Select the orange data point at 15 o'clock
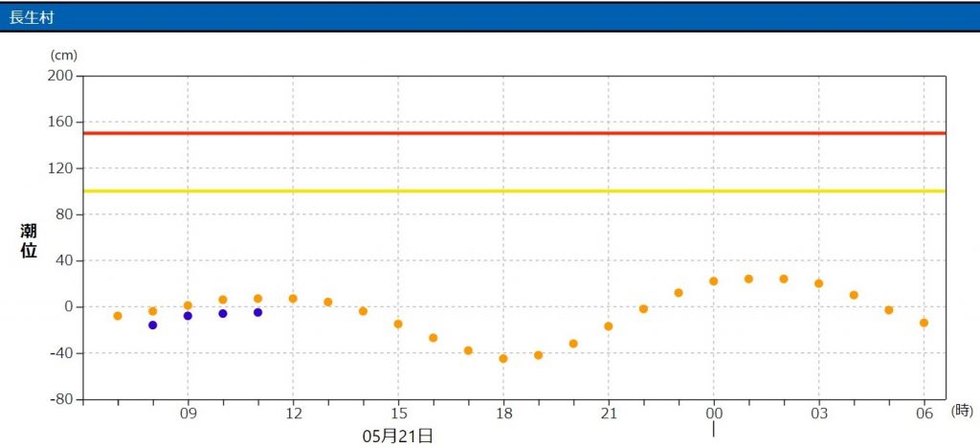This screenshot has height=448, width=980. point(398,325)
